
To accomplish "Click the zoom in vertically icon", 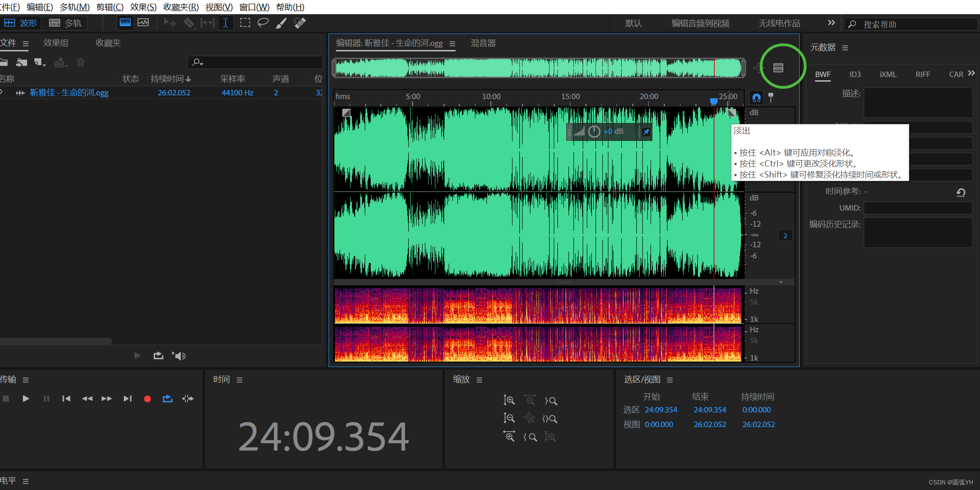I will (x=509, y=400).
